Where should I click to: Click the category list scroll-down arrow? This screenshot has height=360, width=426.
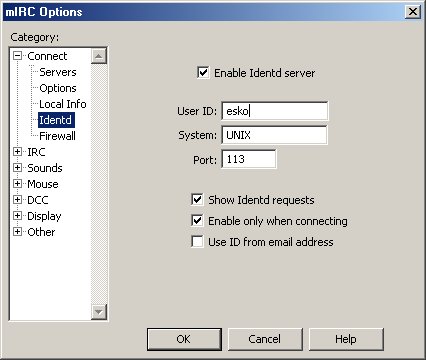coord(99,312)
